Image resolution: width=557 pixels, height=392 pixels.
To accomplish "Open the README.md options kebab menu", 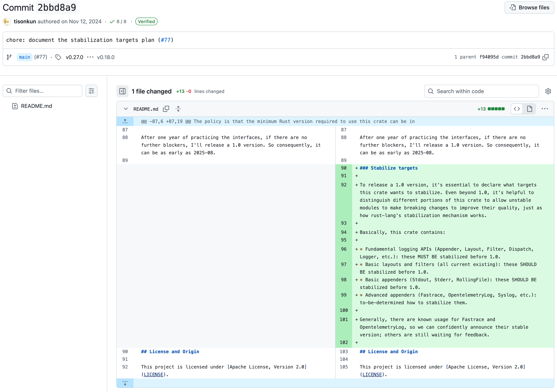I will click(545, 109).
